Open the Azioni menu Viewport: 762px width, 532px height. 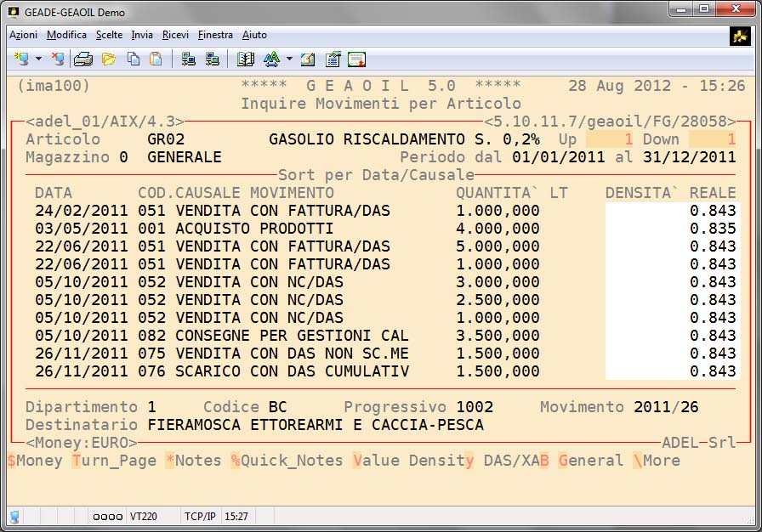pos(23,35)
